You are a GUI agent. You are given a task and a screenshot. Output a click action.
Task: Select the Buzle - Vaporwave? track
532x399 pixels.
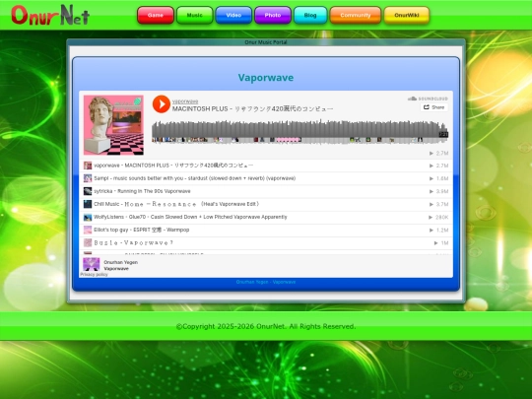[x=266, y=243]
